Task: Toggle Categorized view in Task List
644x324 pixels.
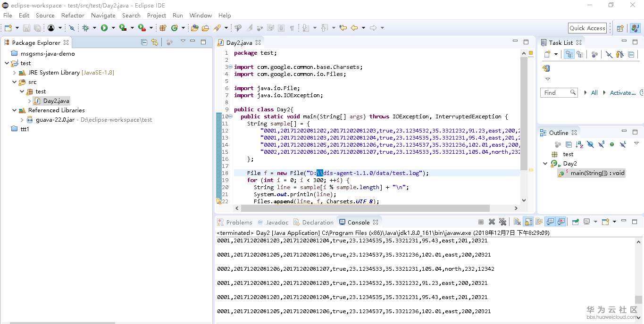Action: click(569, 55)
